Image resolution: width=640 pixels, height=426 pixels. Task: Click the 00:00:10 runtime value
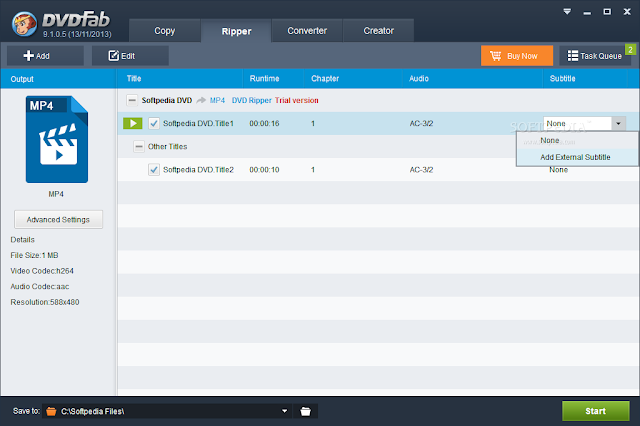pyautogui.click(x=264, y=169)
